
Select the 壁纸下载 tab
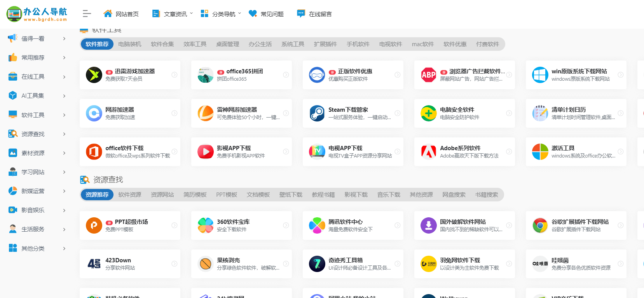291,195
